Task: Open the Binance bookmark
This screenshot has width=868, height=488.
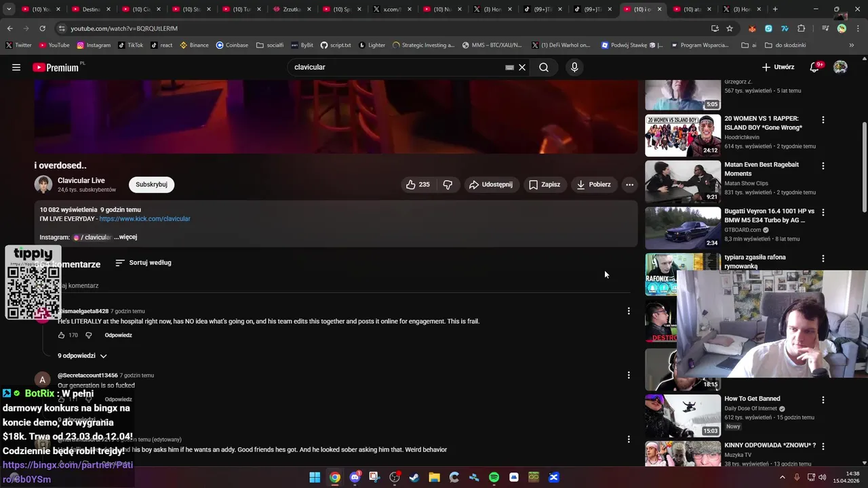Action: coord(194,45)
